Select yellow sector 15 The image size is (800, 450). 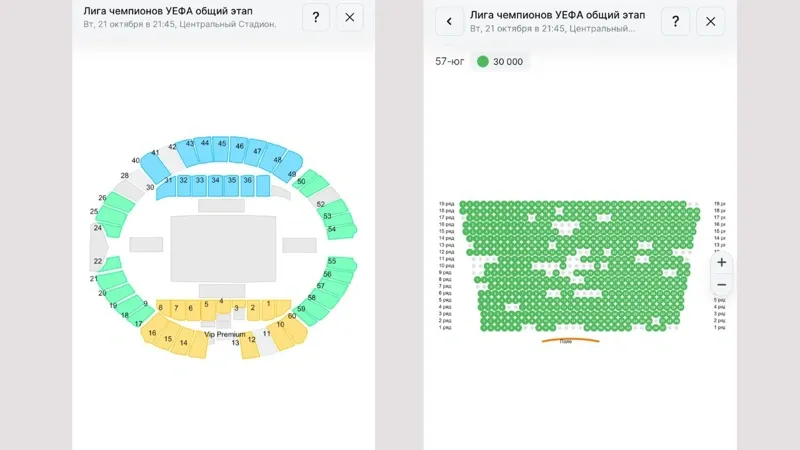(168, 340)
